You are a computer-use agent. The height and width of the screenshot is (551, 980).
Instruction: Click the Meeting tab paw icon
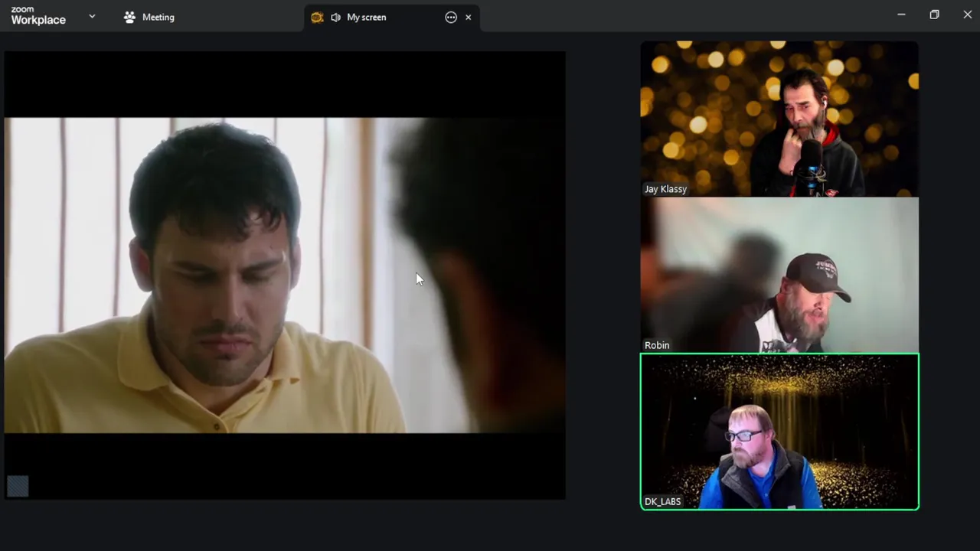pos(129,17)
